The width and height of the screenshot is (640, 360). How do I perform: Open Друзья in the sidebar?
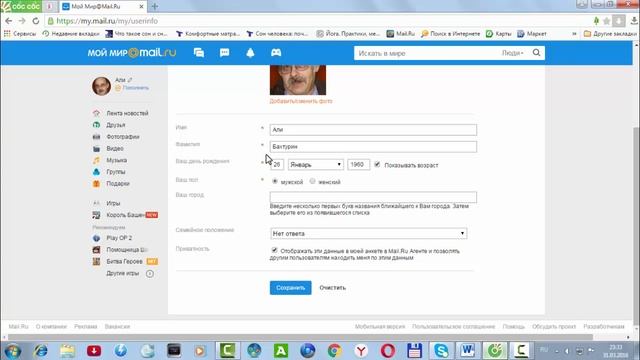[x=116, y=125]
